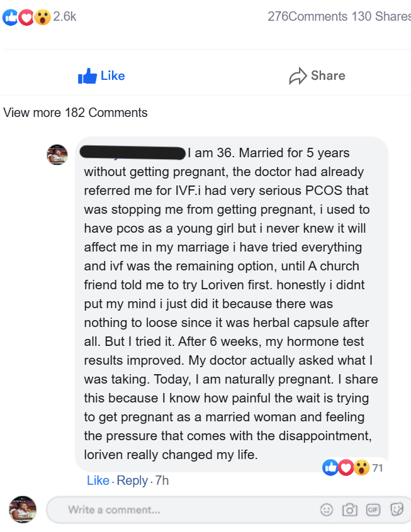Expand View more 182 Comments
The image size is (411, 532).
pyautogui.click(x=76, y=113)
